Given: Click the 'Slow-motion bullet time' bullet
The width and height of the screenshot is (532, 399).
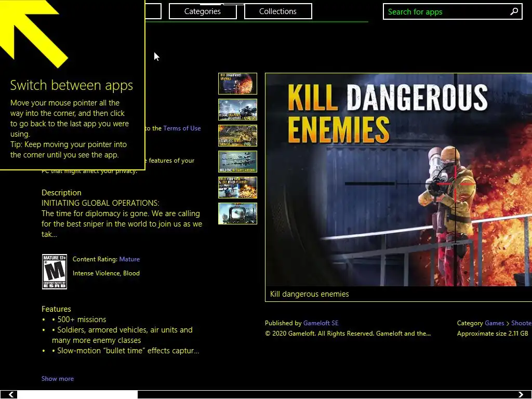Looking at the screenshot, I should click(126, 351).
